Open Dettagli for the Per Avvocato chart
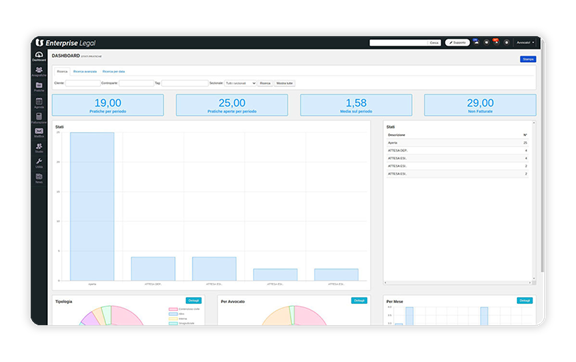 359,301
